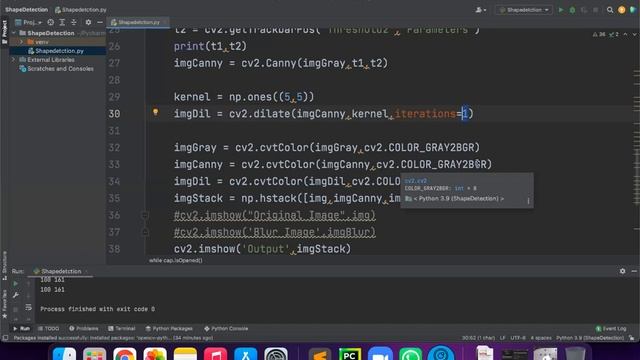This screenshot has height=360, width=640.
Task: Click Python 3.9 (ShapeDetection) link in popup
Action: (x=459, y=199)
